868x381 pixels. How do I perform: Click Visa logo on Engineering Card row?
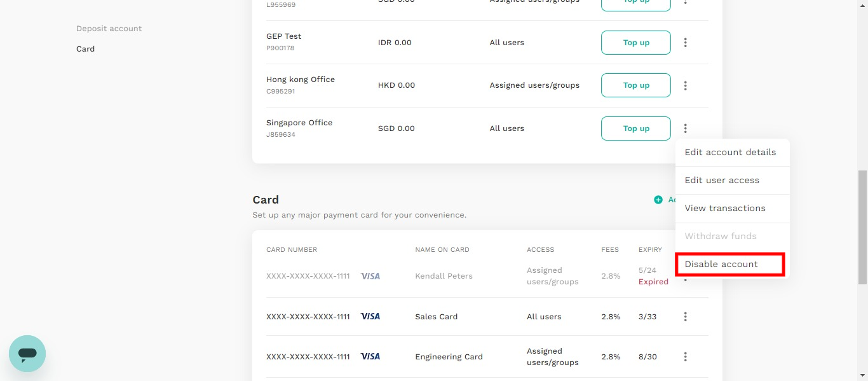(x=370, y=356)
